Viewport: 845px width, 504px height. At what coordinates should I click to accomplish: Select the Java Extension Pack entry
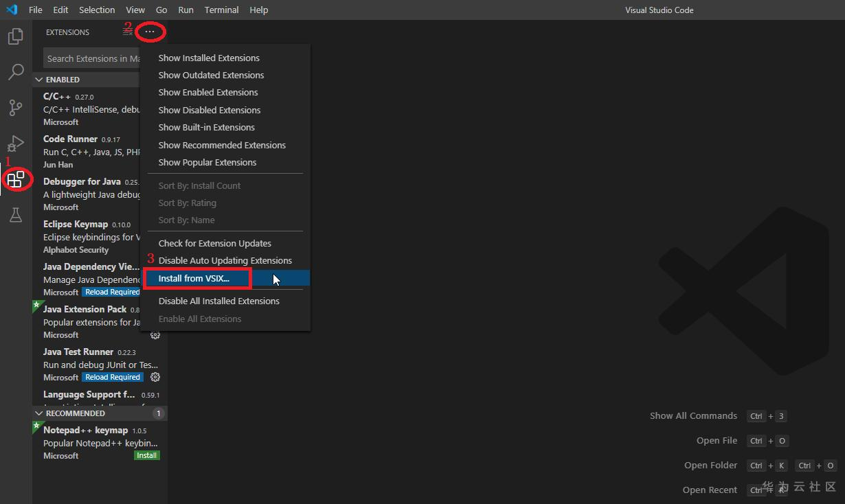[87, 322]
